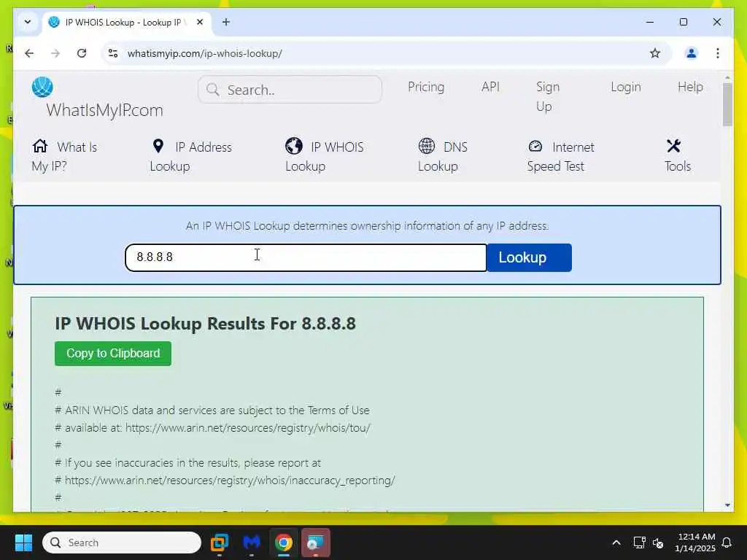Click the page vertical scrollbar thumb
747x560 pixels.
click(727, 104)
